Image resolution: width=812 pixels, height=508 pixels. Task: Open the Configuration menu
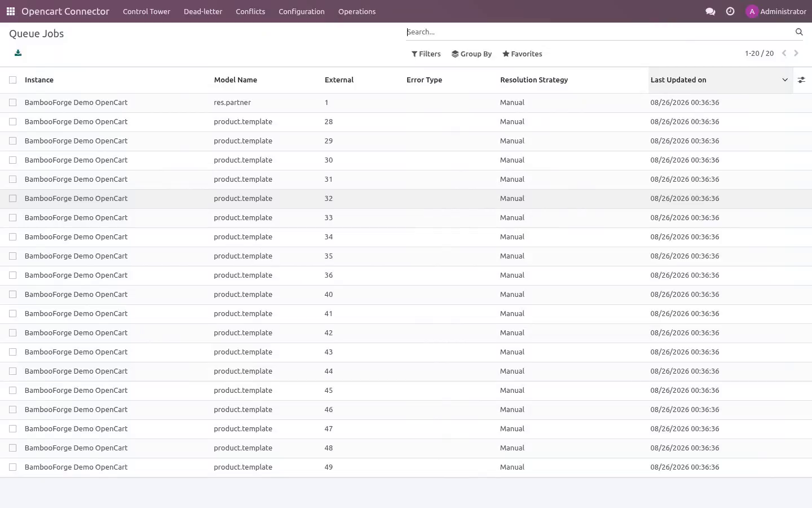302,11
